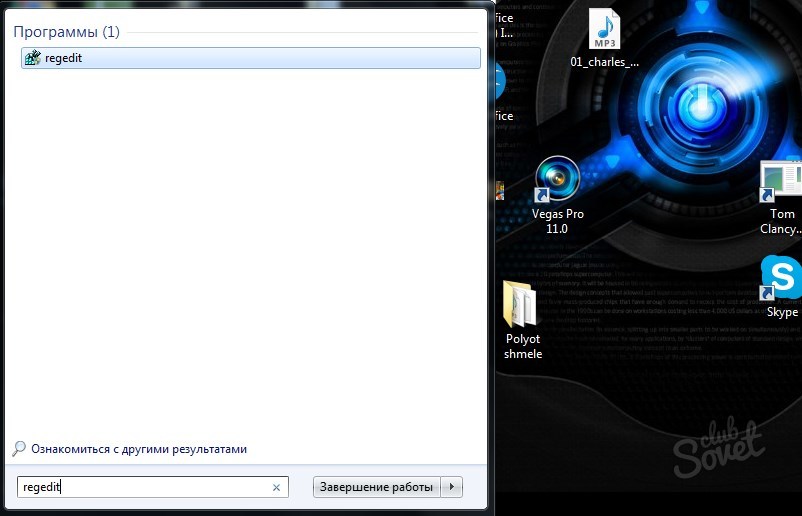
Task: Expand the arrow next to Завершение работы
Action: point(452,487)
